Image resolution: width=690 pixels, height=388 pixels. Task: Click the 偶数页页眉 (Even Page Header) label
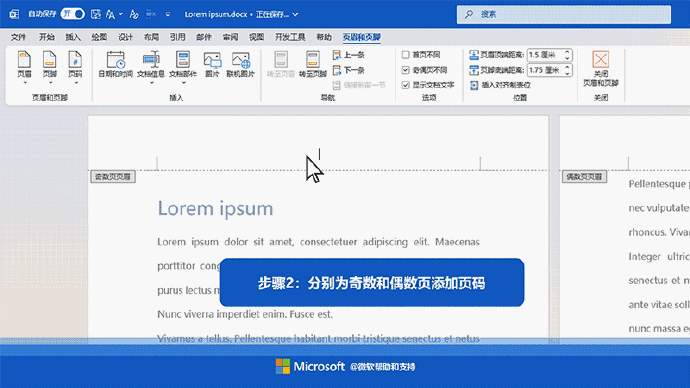(584, 177)
